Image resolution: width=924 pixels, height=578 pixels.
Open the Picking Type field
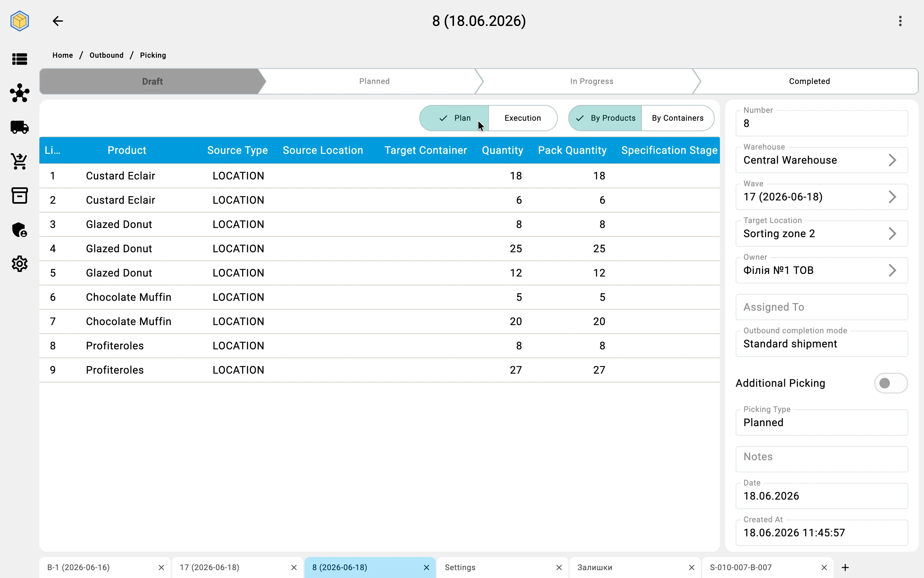tap(822, 423)
